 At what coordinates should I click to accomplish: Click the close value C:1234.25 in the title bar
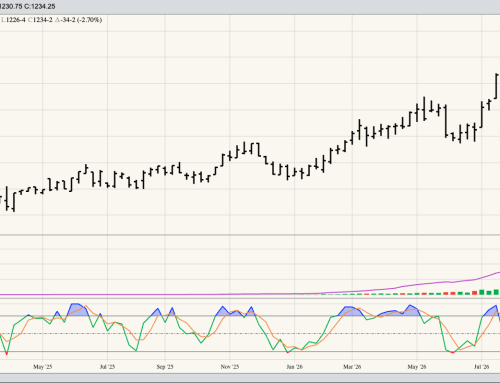(40, 6)
